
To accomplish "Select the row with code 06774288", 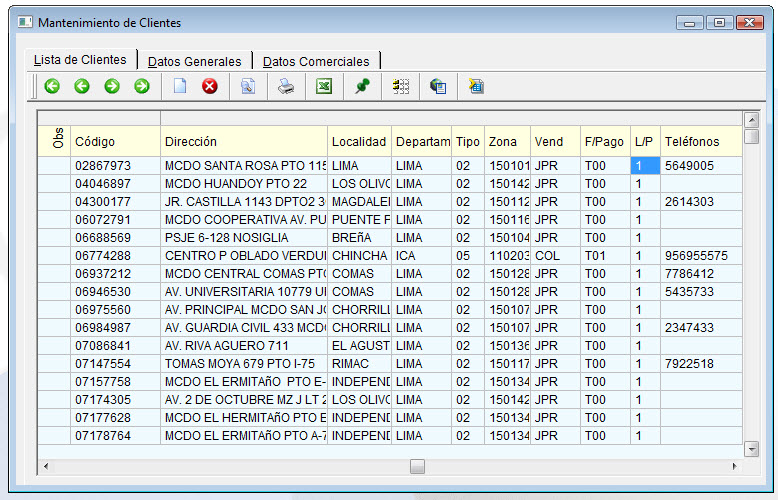I will pos(103,256).
